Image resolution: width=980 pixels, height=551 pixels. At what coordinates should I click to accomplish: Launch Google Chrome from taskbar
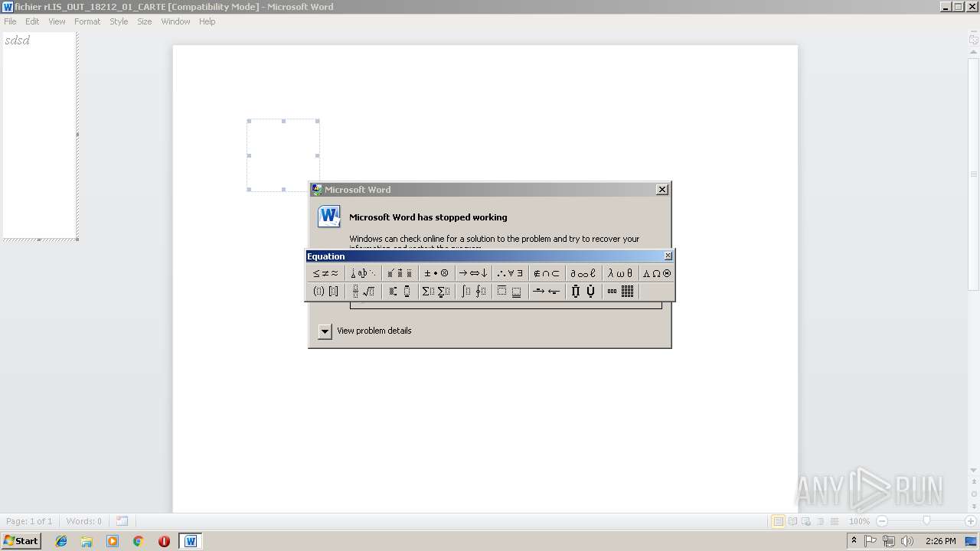pos(138,541)
